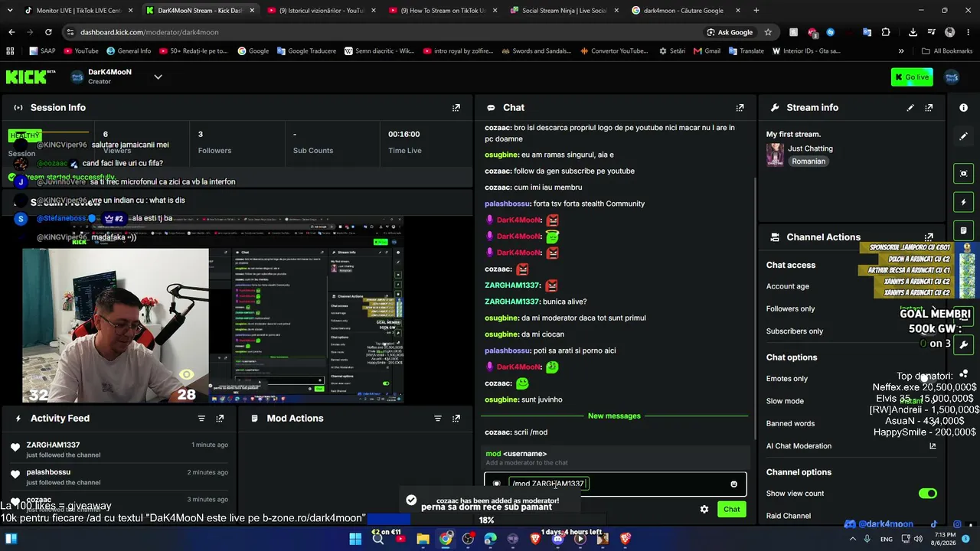
Task: Open File Explorer from taskbar
Action: point(423,539)
